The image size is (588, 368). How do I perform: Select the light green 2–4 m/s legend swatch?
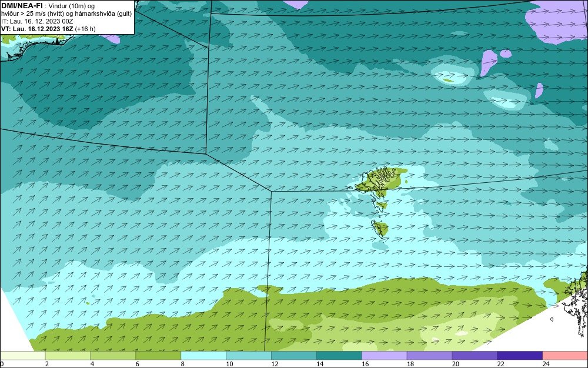68,356
